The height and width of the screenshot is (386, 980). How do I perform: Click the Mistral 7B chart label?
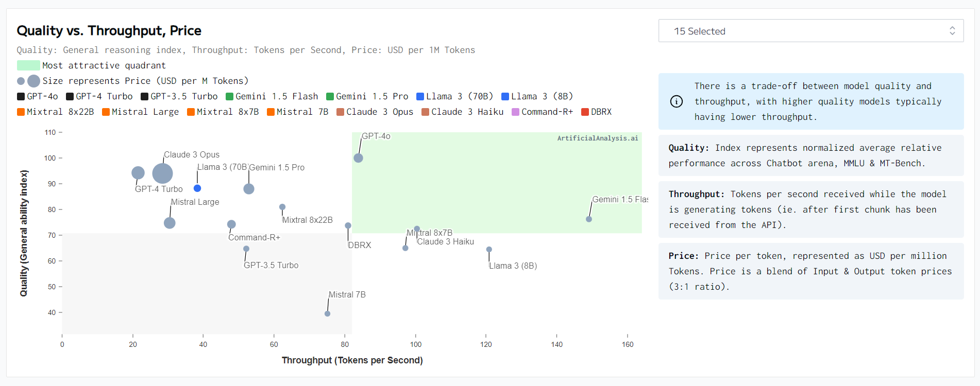347,294
